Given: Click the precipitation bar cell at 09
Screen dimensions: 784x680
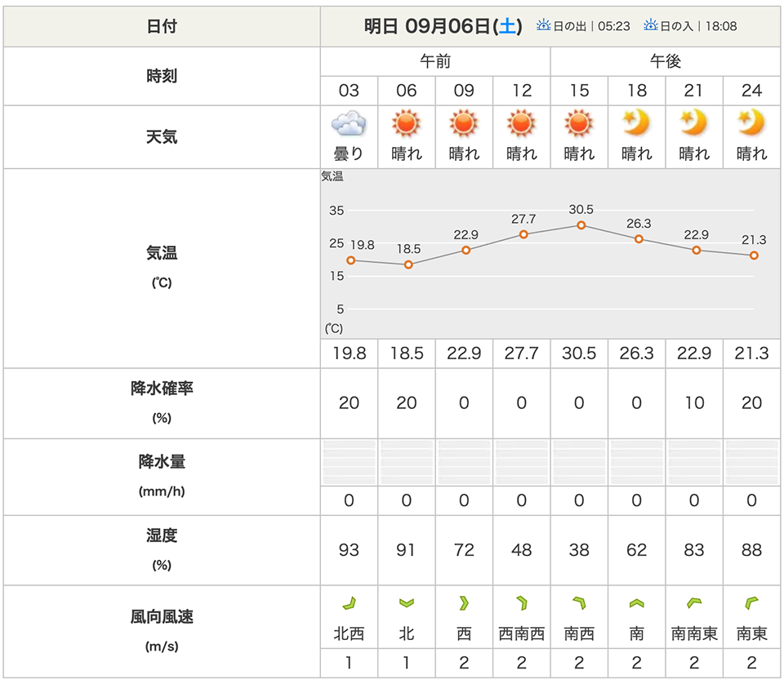Looking at the screenshot, I should click(464, 463).
